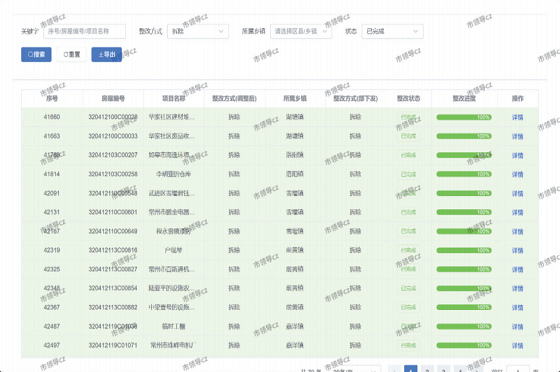Screen dimensions: 560x372
Task: Open the 整改方式 dropdown showing 拆除
Action: point(198,31)
